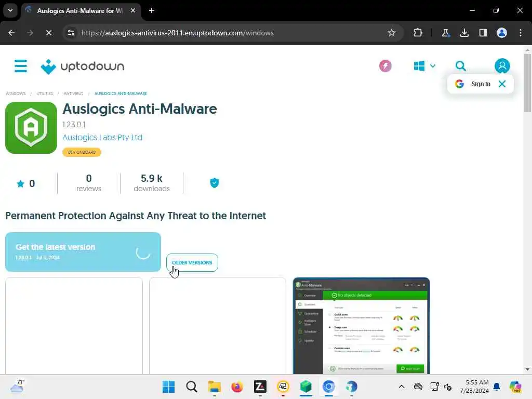This screenshot has height=399, width=532.
Task: Open the Anti-Malware scanner screenshot thumbnail
Action: click(x=362, y=326)
